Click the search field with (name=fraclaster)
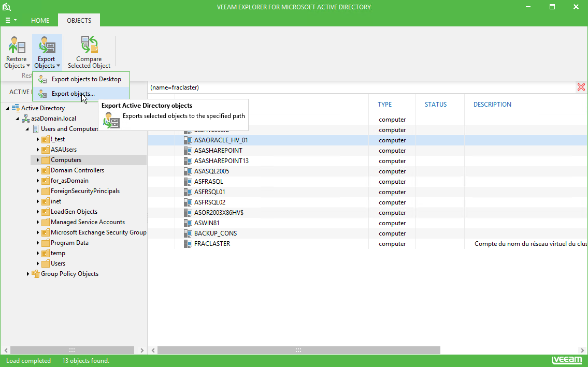588x367 pixels. click(362, 87)
